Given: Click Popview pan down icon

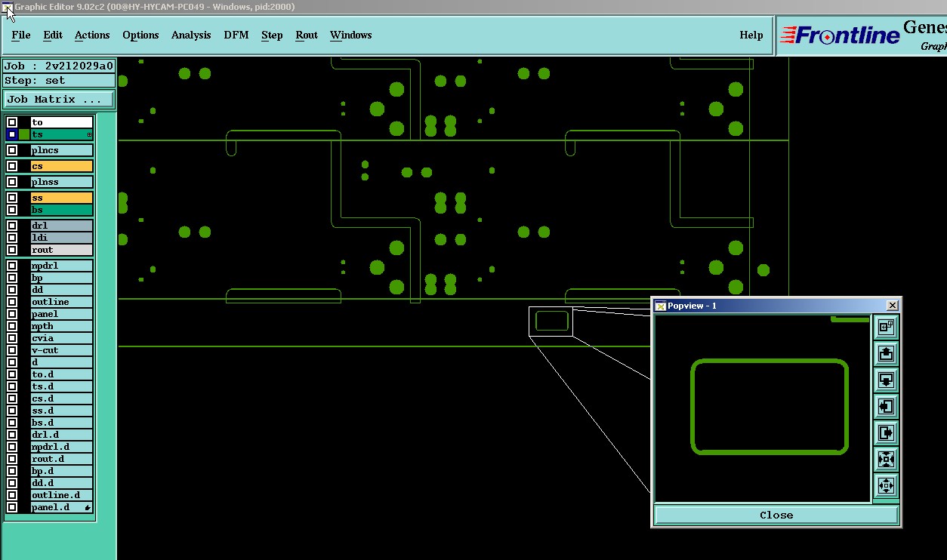Looking at the screenshot, I should pos(886,380).
